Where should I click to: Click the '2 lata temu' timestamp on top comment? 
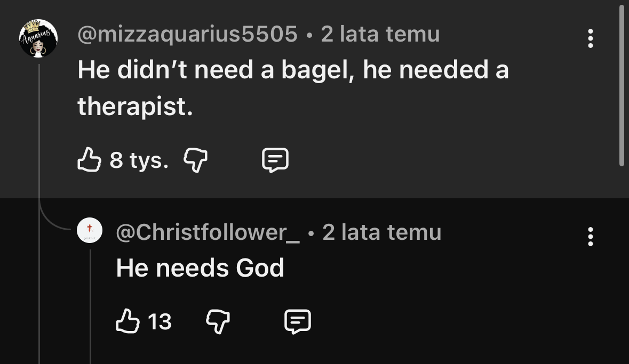click(x=380, y=34)
